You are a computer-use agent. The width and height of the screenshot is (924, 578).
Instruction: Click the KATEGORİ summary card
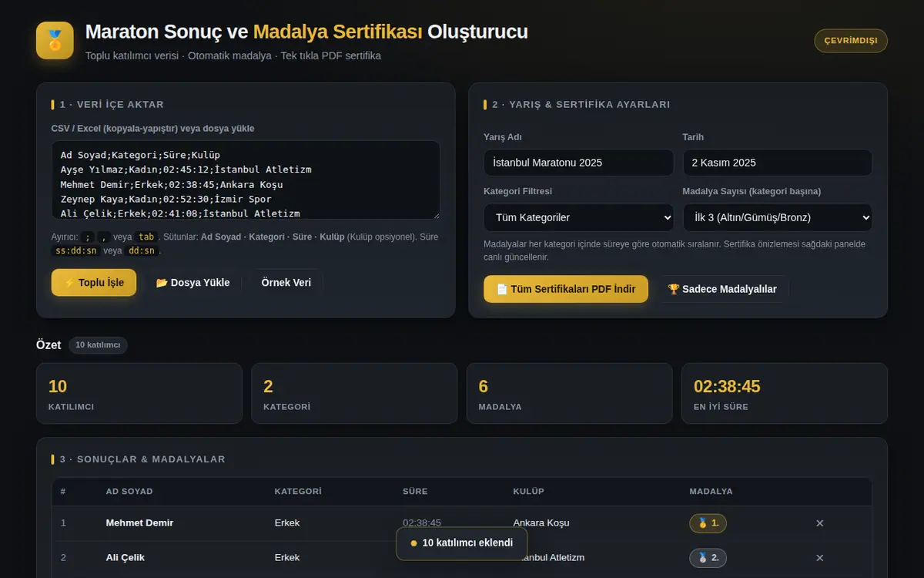click(x=354, y=394)
